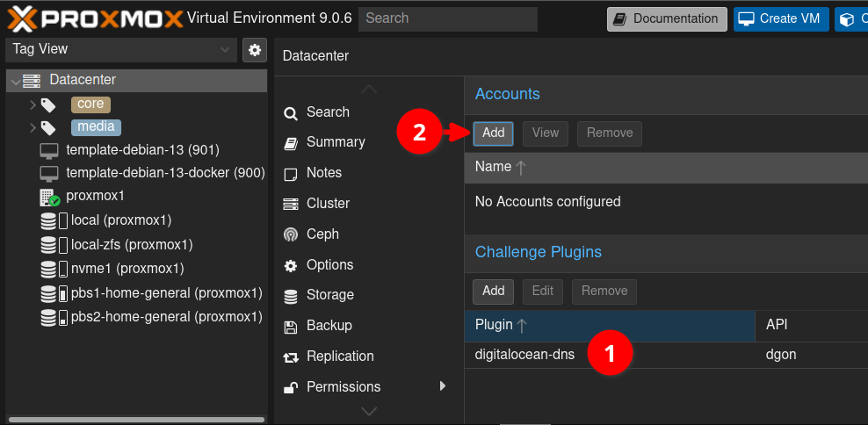Click the Cluster servers icon
Viewport: 868px width, 425px height.
coord(291,205)
